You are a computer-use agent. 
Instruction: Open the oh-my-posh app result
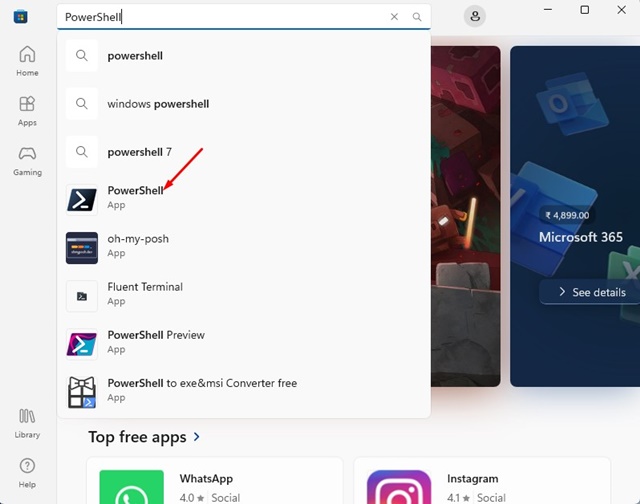(x=244, y=248)
